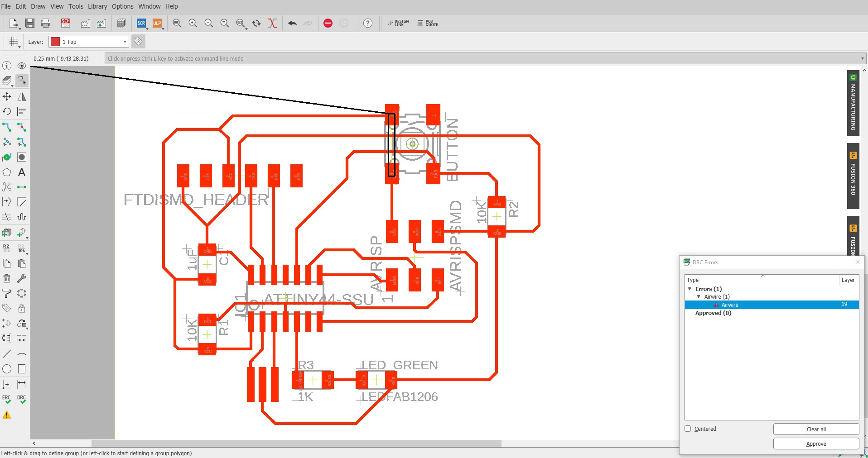Run a user language program via ULP icon
The height and width of the screenshot is (458, 868).
click(x=157, y=23)
